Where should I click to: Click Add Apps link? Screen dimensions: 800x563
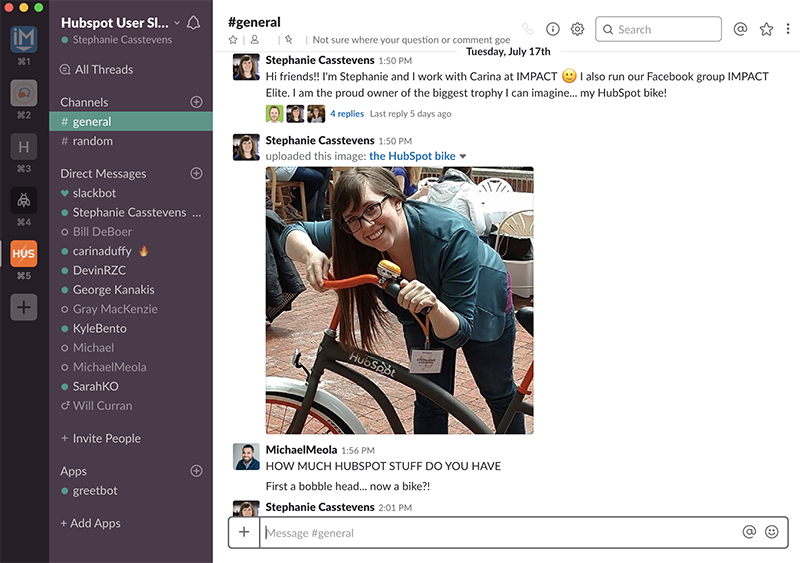[x=90, y=523]
